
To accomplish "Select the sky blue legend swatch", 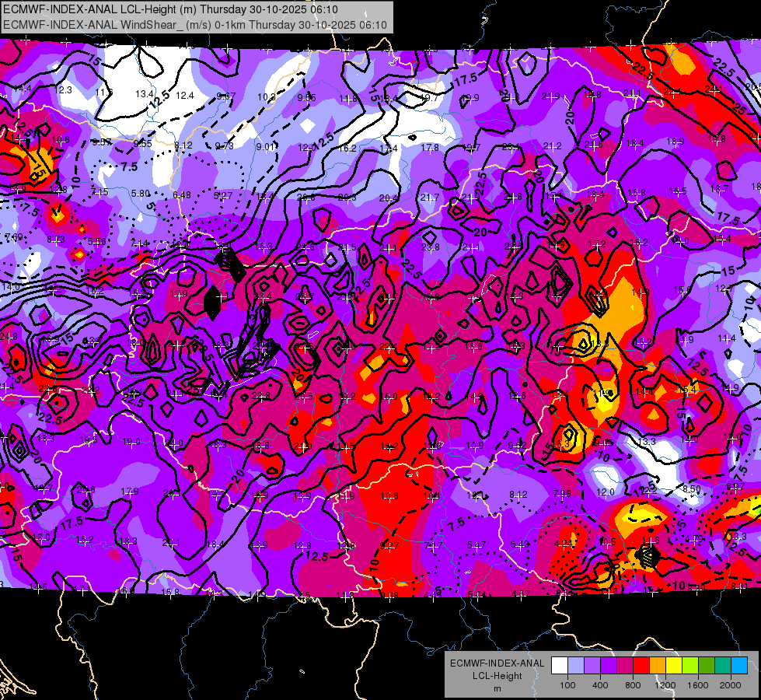I will pyautogui.click(x=739, y=666).
